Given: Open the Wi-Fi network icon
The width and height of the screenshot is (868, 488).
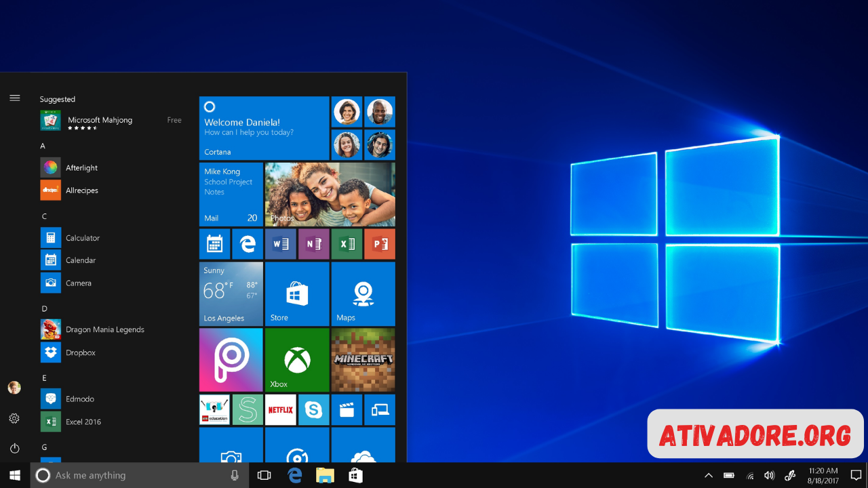Looking at the screenshot, I should 750,475.
